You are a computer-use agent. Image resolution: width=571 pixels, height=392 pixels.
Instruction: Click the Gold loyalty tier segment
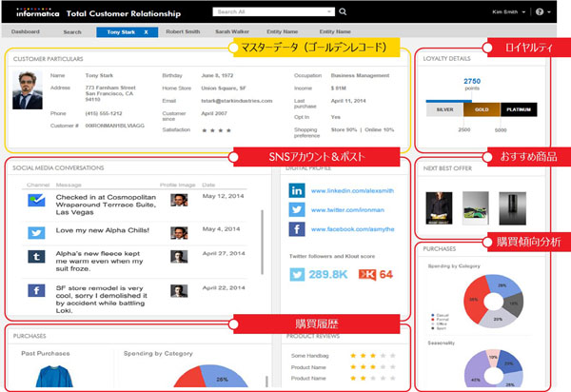tap(482, 109)
